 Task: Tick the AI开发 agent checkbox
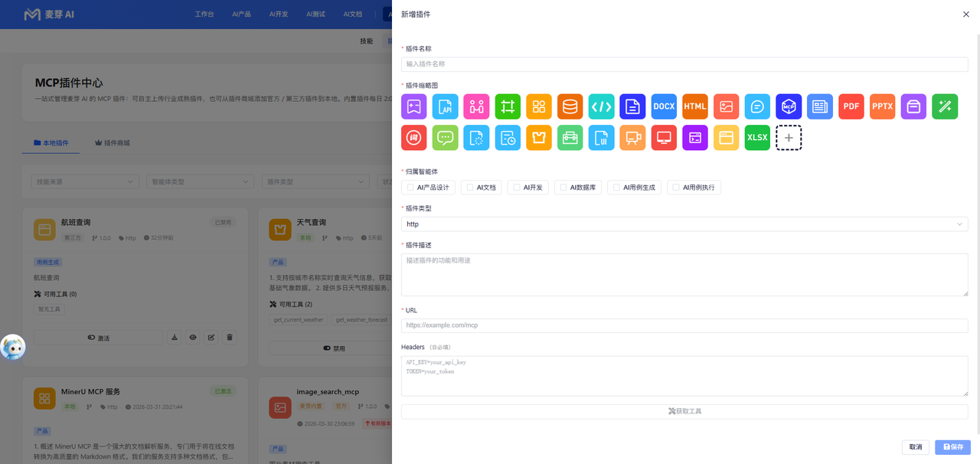pos(517,188)
